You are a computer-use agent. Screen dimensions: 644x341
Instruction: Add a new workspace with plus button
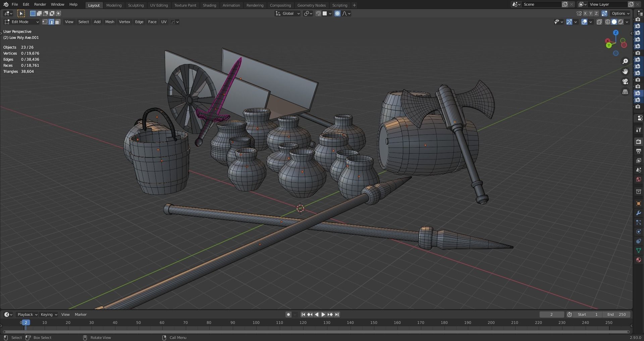(x=354, y=5)
